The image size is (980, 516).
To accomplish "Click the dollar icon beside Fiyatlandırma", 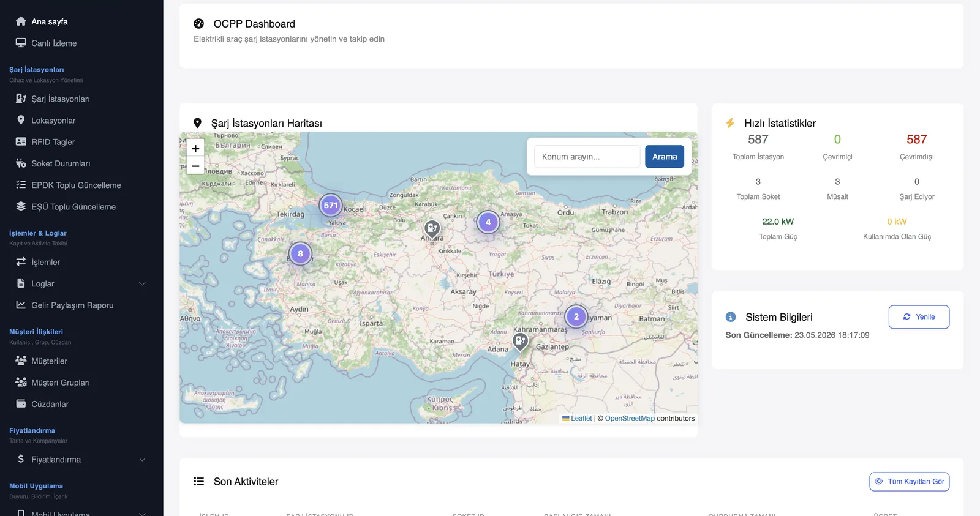I will click(21, 459).
